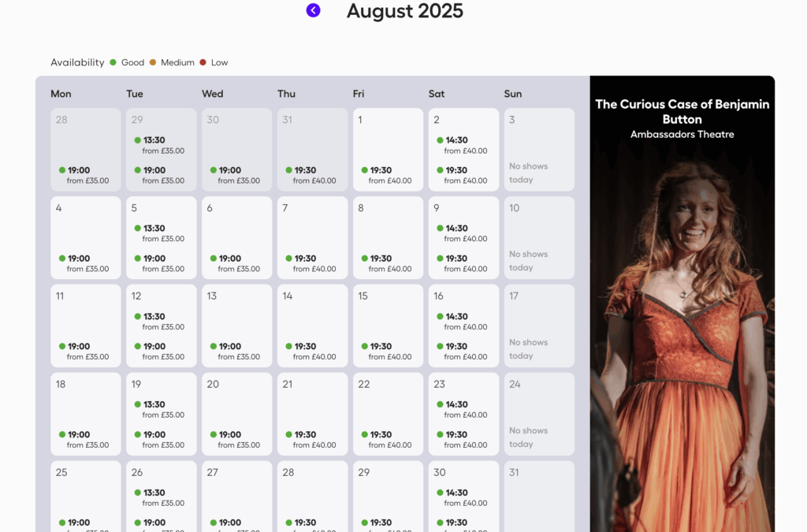Choose 19:30 evening show on Saturday 23
This screenshot has width=807, height=532.
[x=462, y=439]
